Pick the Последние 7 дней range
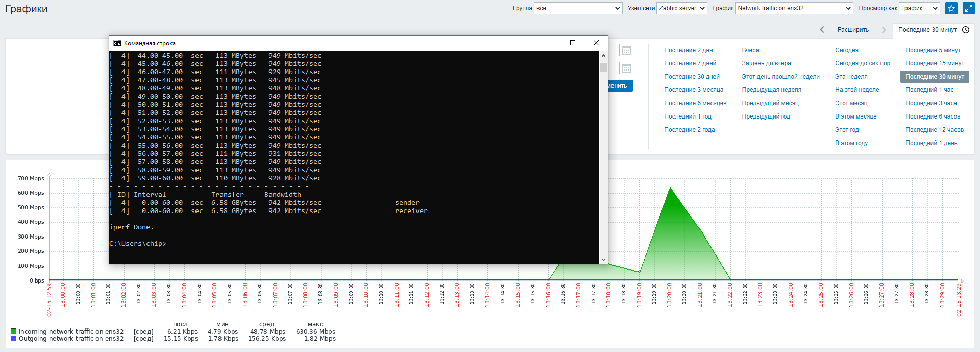980x352 pixels. [x=690, y=63]
